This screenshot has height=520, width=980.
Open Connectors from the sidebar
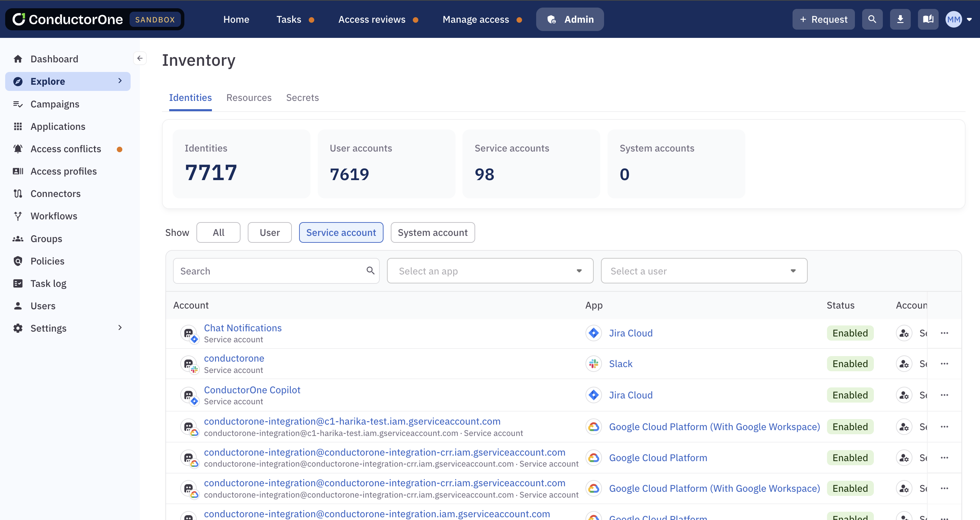[55, 194]
